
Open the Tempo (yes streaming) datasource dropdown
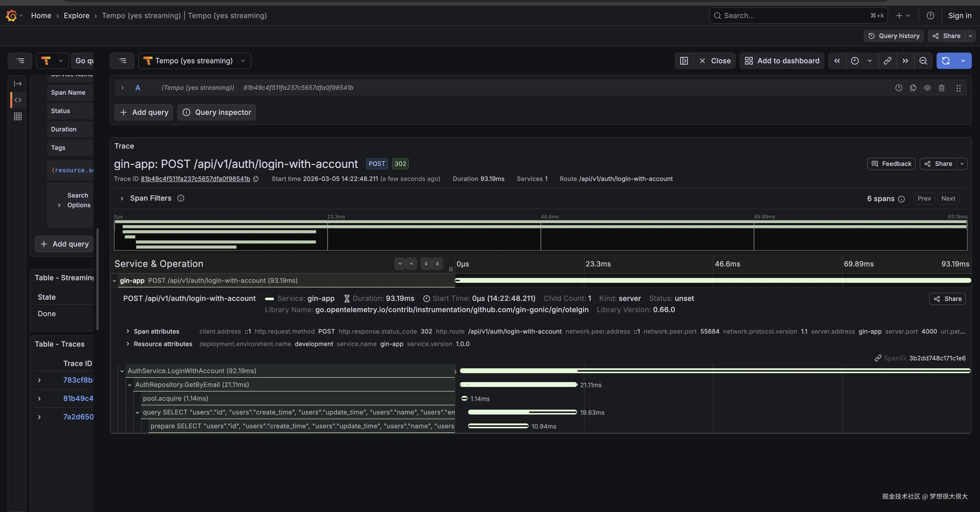click(194, 61)
